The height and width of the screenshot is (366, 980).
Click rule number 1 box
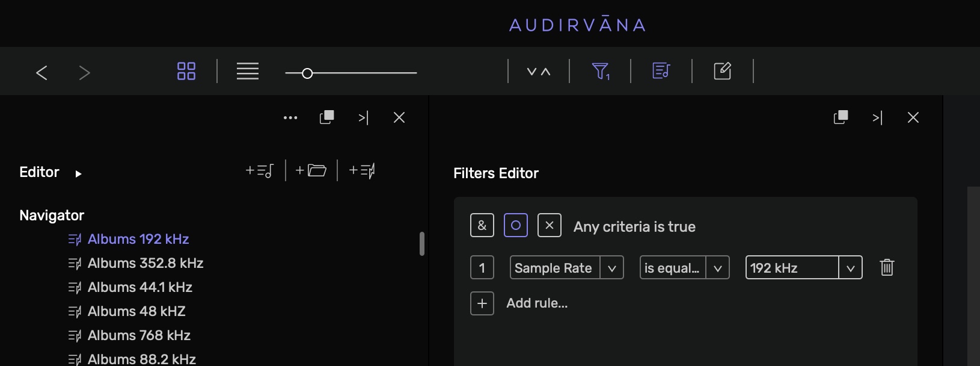pos(482,268)
